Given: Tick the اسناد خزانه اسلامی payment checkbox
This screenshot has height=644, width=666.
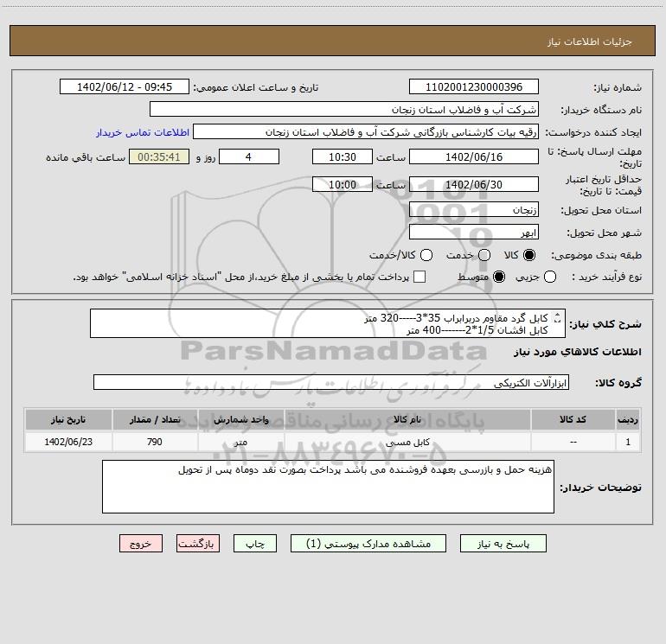Looking at the screenshot, I should [419, 277].
